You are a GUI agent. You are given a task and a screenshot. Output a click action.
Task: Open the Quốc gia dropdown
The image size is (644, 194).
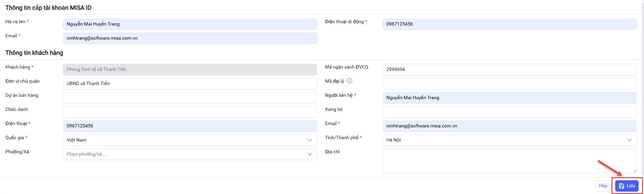pyautogui.click(x=190, y=140)
